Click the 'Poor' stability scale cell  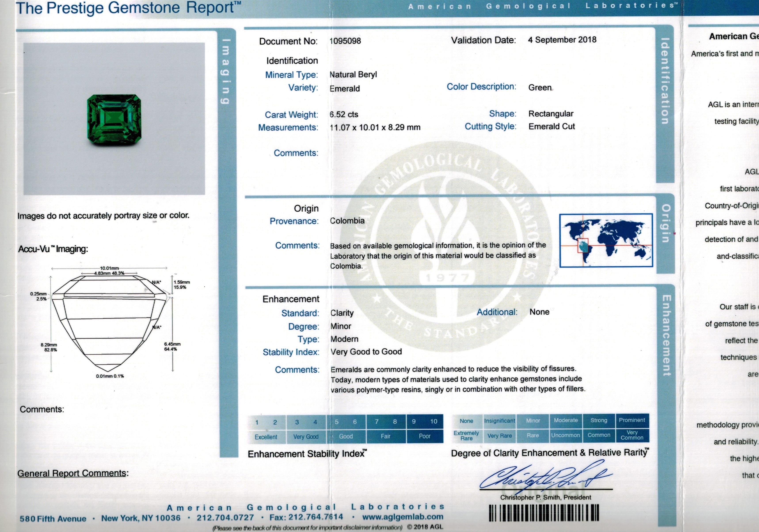click(x=424, y=436)
